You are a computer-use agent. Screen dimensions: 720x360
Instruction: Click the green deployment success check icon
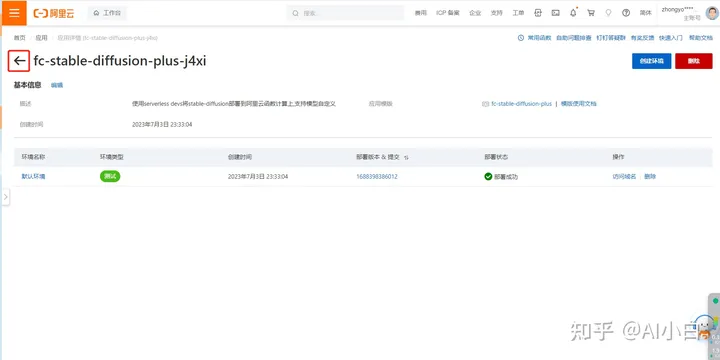(x=488, y=176)
